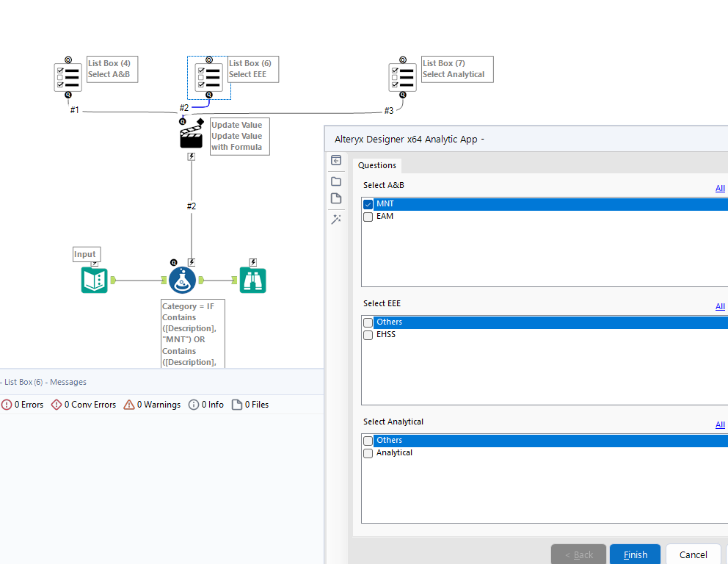The image size is (728, 564).
Task: Open the Questions tab
Action: 377,165
